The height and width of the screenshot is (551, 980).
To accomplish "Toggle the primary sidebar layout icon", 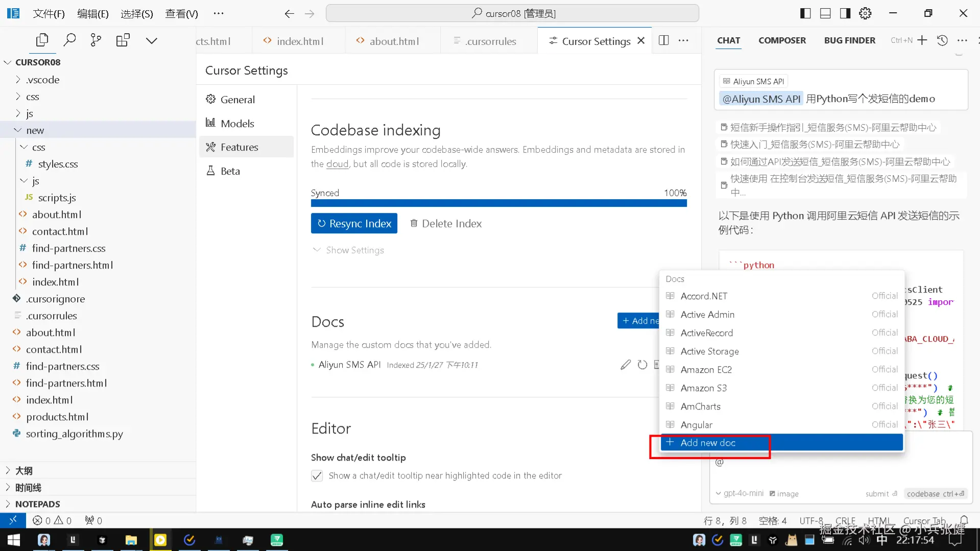I will click(x=805, y=13).
